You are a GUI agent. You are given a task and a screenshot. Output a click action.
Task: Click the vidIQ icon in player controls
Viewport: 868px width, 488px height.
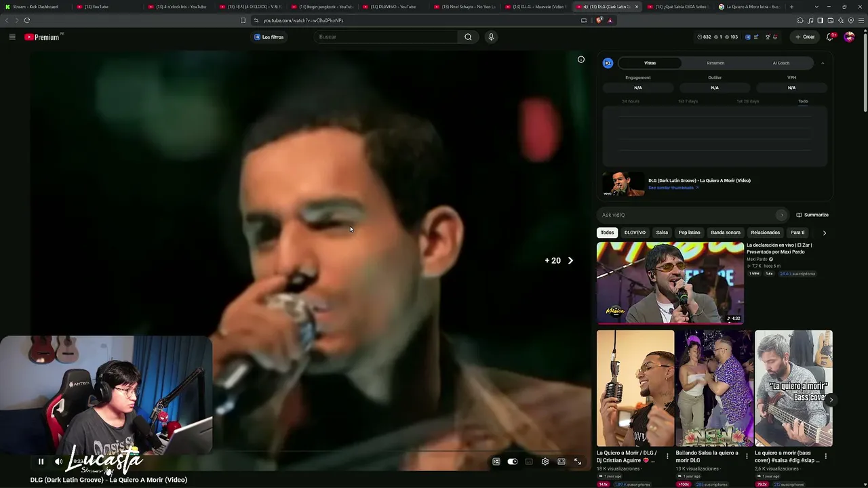point(496,462)
